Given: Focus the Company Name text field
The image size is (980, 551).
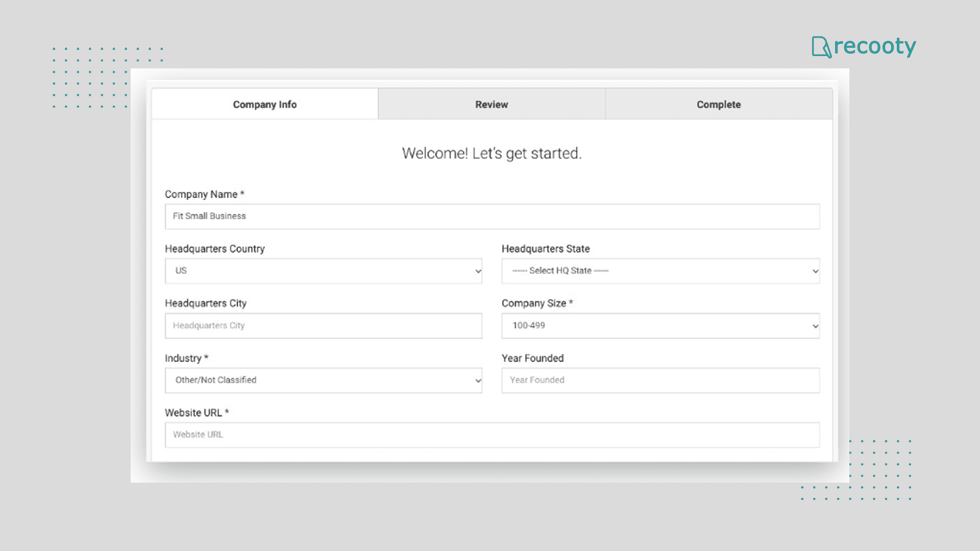Looking at the screenshot, I should tap(492, 216).
